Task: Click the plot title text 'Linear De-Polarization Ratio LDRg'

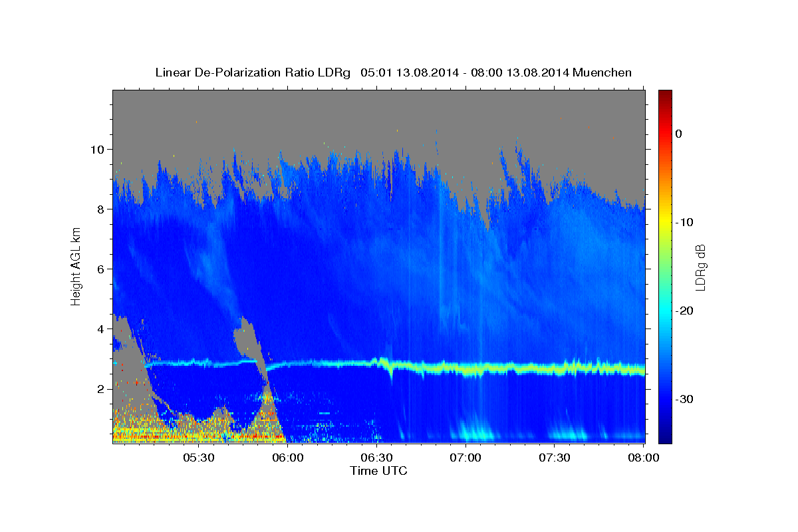Action: click(x=253, y=72)
